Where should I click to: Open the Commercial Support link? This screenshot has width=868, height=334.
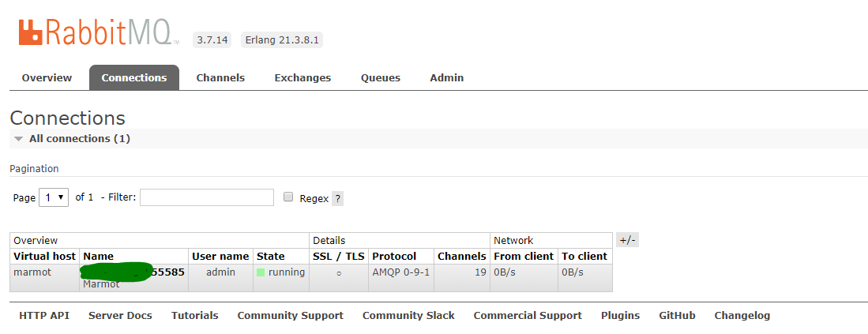[x=528, y=316]
